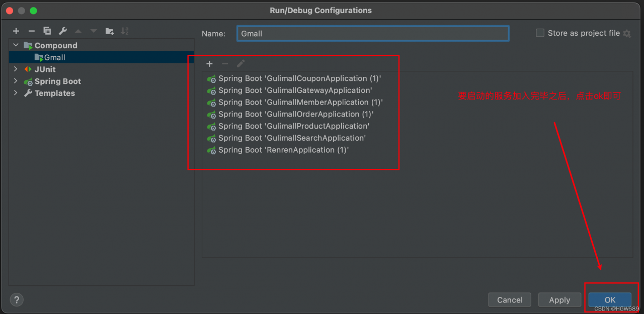Move the configuration up with the arrow

[x=78, y=31]
